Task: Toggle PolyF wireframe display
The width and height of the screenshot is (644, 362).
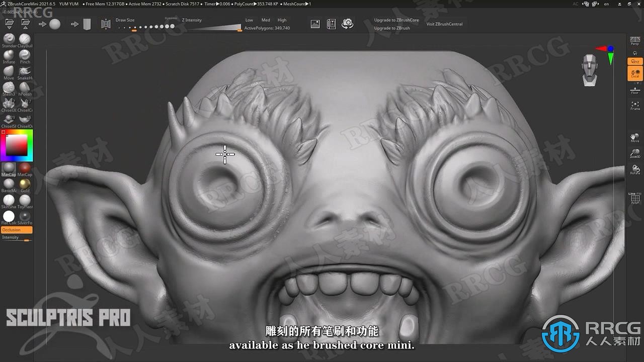Action: click(635, 199)
